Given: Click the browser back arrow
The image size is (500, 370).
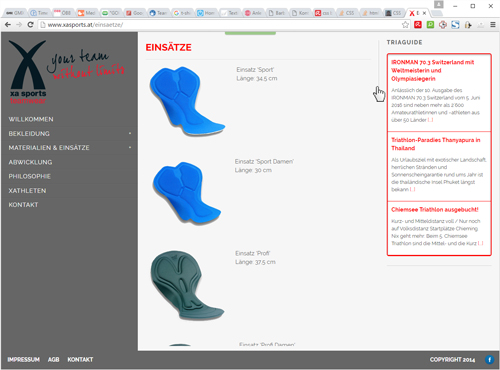Looking at the screenshot, I should click(8, 25).
